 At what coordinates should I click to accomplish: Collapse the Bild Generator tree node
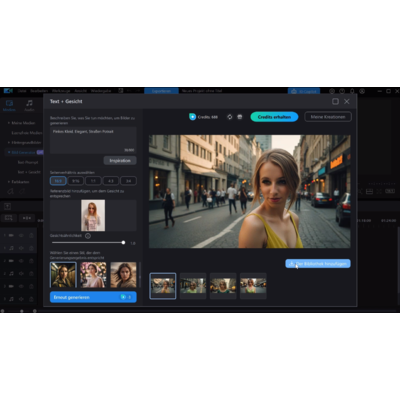9,152
